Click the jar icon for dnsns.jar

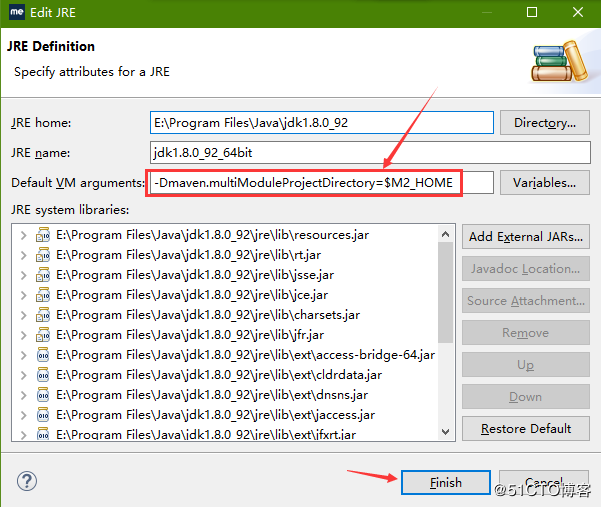coord(43,395)
